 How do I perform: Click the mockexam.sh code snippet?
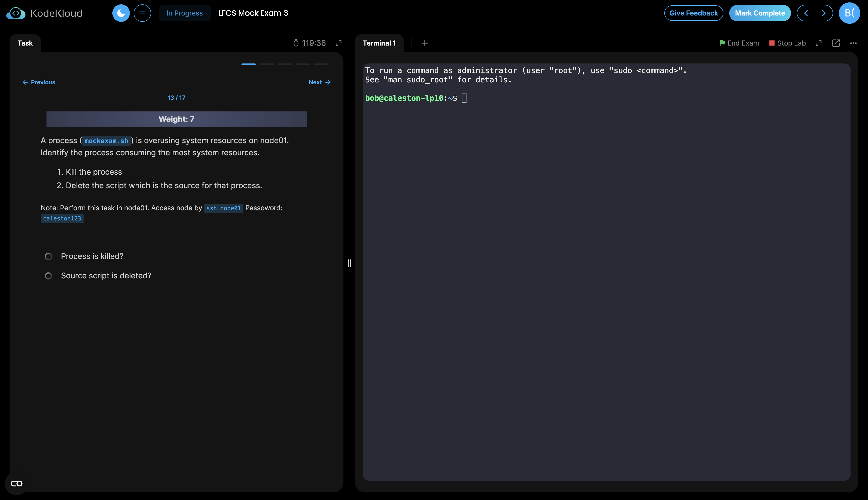click(106, 141)
